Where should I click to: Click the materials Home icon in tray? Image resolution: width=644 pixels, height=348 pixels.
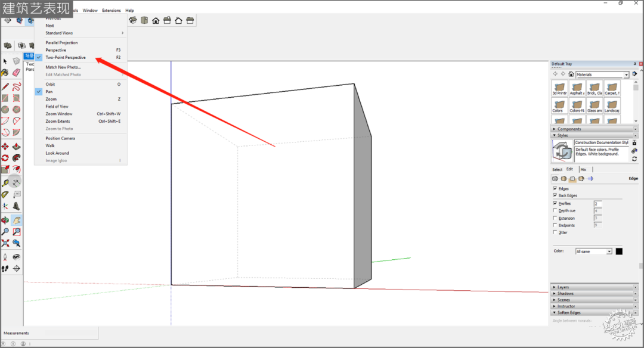coord(571,74)
